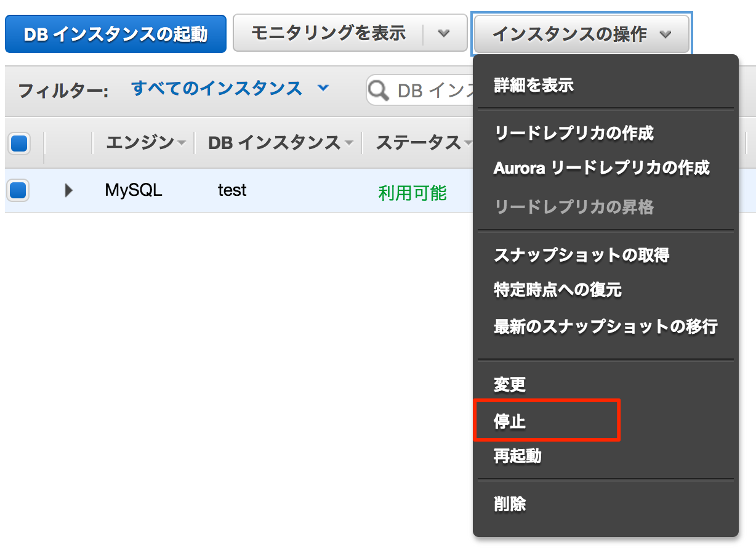Expand the test instance row details triangle
Viewport: 756px width, 558px height.
[69, 191]
